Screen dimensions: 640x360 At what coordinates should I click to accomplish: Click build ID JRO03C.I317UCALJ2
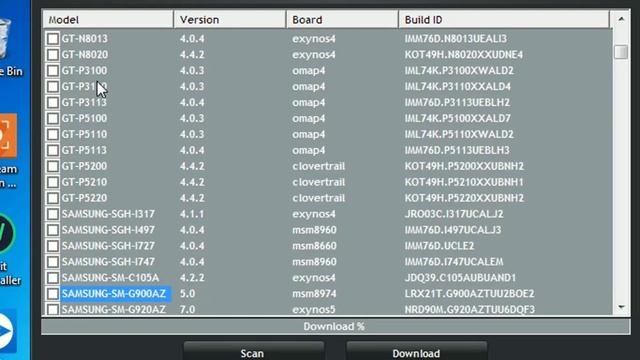point(454,214)
